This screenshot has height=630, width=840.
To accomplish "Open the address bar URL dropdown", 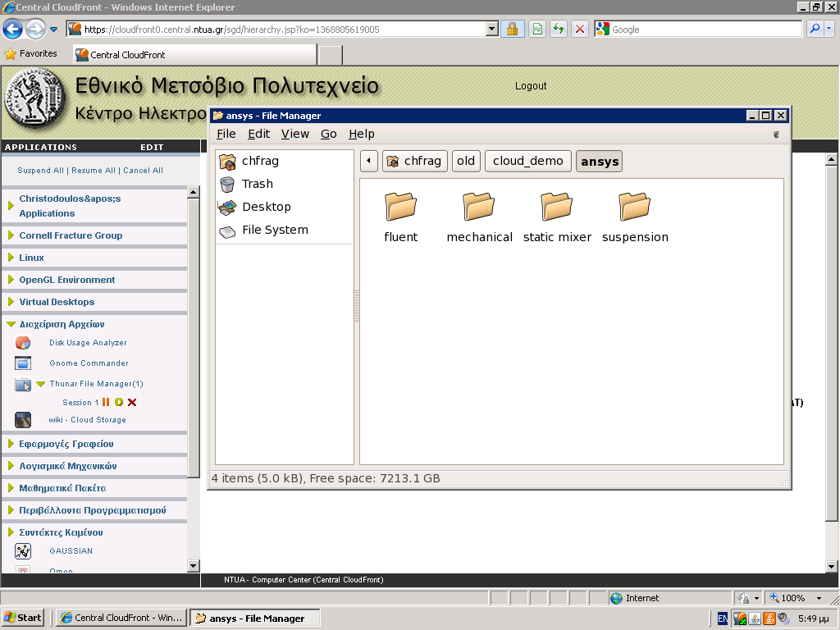I will [x=492, y=30].
